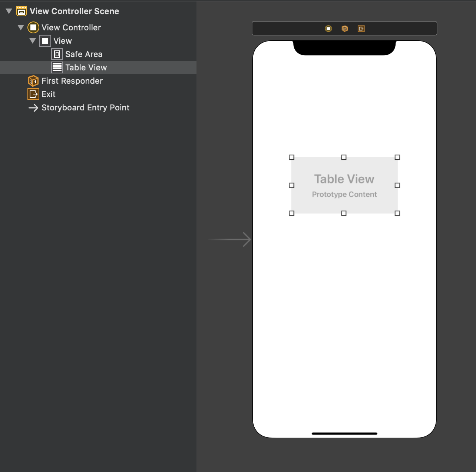Click "Prototype Content" text on canvas
The width and height of the screenshot is (476, 472).
pyautogui.click(x=344, y=195)
